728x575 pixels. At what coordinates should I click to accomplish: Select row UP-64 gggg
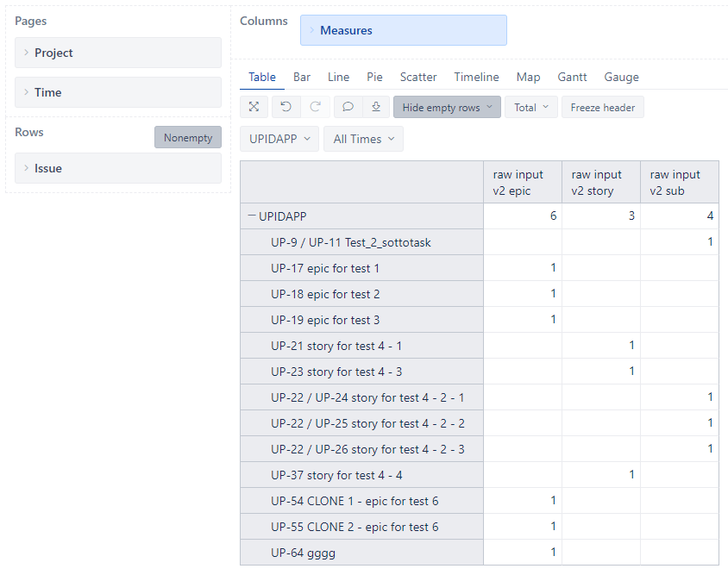coord(361,553)
